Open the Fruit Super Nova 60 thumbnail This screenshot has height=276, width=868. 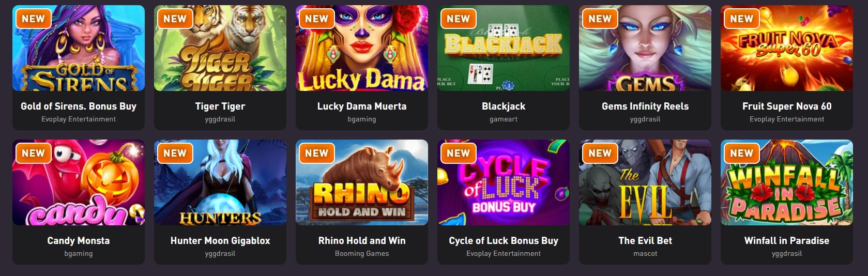[x=787, y=48]
